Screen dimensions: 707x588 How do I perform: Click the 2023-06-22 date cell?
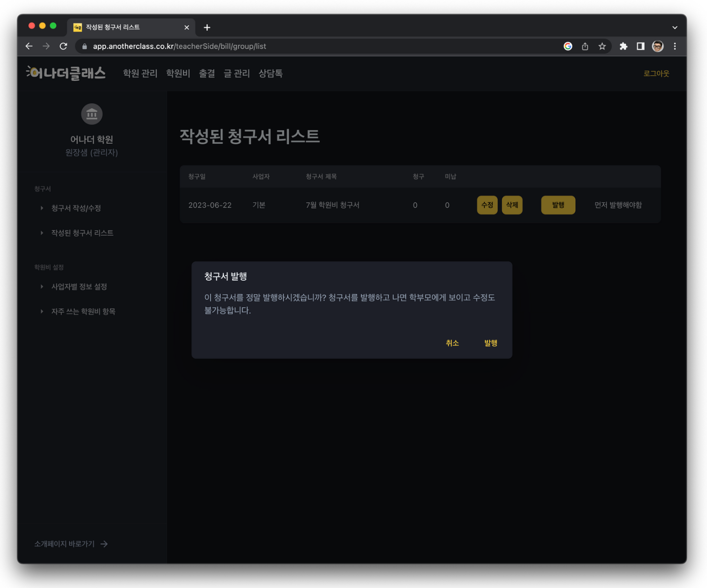[210, 205]
